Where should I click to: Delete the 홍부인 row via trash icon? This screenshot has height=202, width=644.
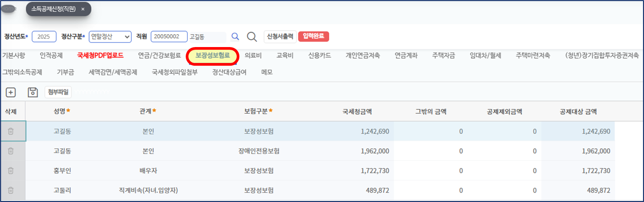point(11,170)
